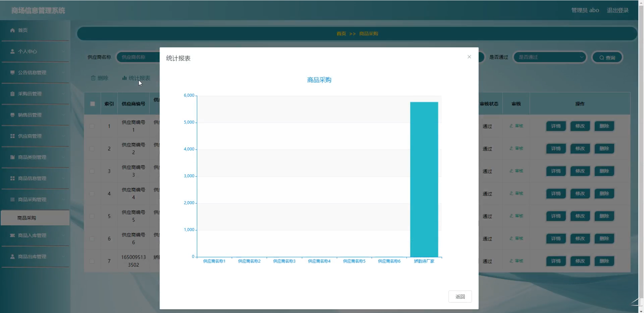The height and width of the screenshot is (313, 644).
Task: Expand 商品信息管理 using its chevron
Action: click(x=63, y=178)
